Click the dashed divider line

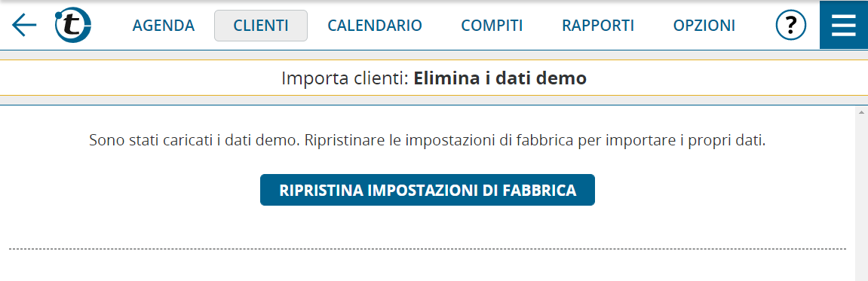(428, 249)
